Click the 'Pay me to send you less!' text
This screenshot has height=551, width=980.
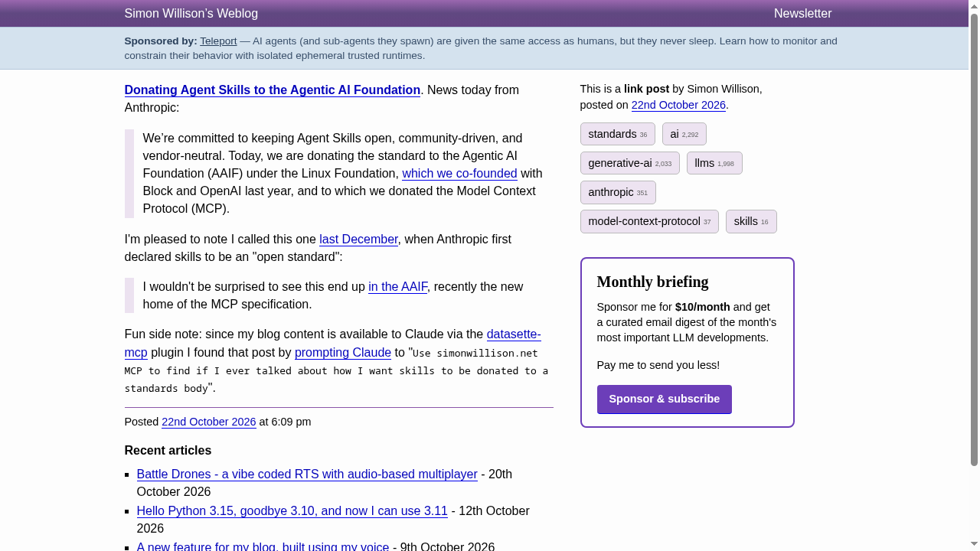pos(658,365)
